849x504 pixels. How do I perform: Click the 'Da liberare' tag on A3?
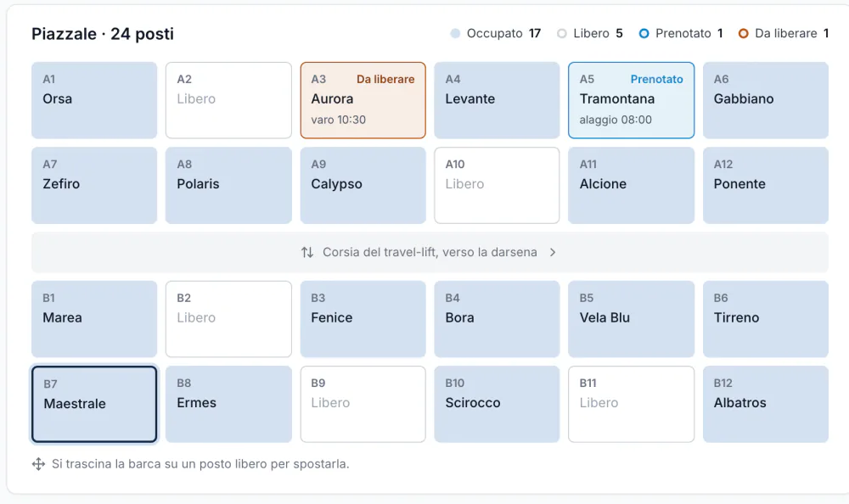[385, 79]
